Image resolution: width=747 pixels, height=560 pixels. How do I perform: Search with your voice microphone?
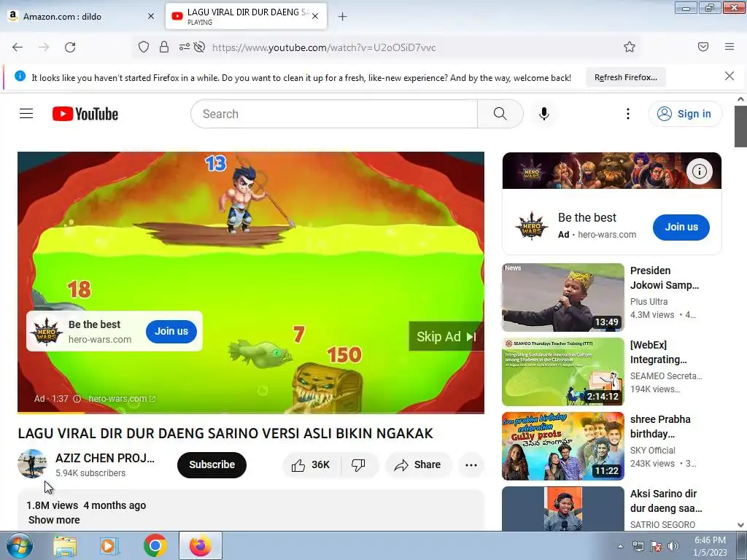pyautogui.click(x=544, y=114)
